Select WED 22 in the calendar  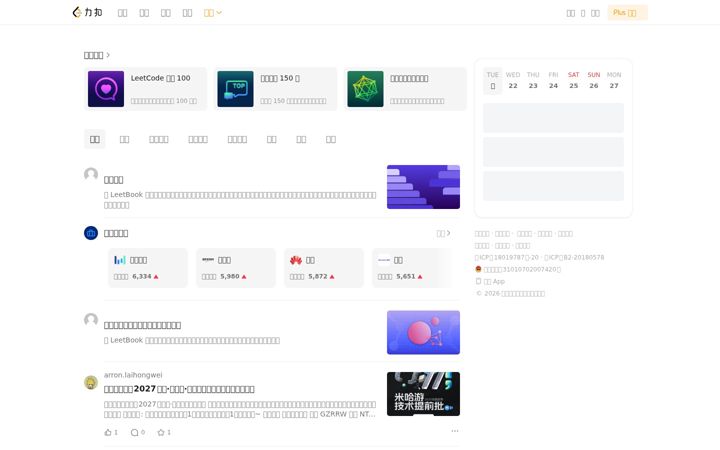click(x=513, y=80)
